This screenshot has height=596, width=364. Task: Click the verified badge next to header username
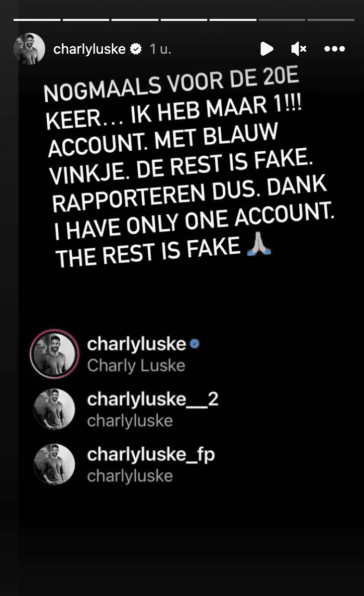tap(136, 49)
